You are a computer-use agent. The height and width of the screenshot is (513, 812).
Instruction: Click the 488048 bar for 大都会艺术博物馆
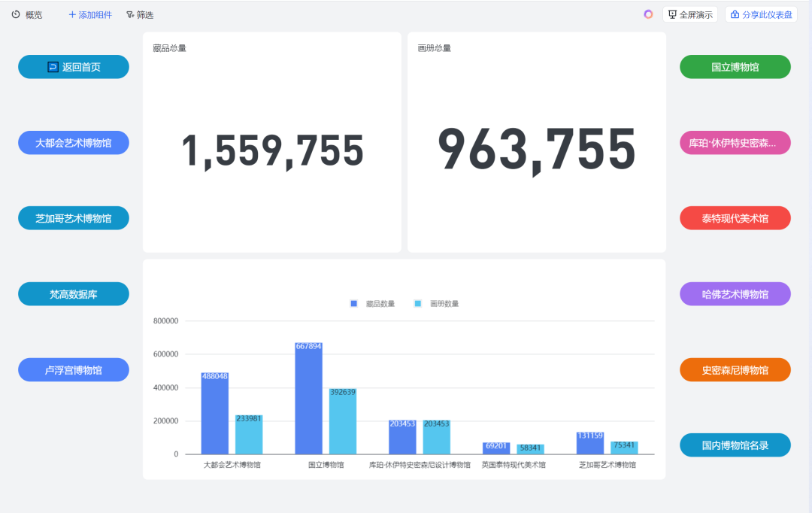215,414
